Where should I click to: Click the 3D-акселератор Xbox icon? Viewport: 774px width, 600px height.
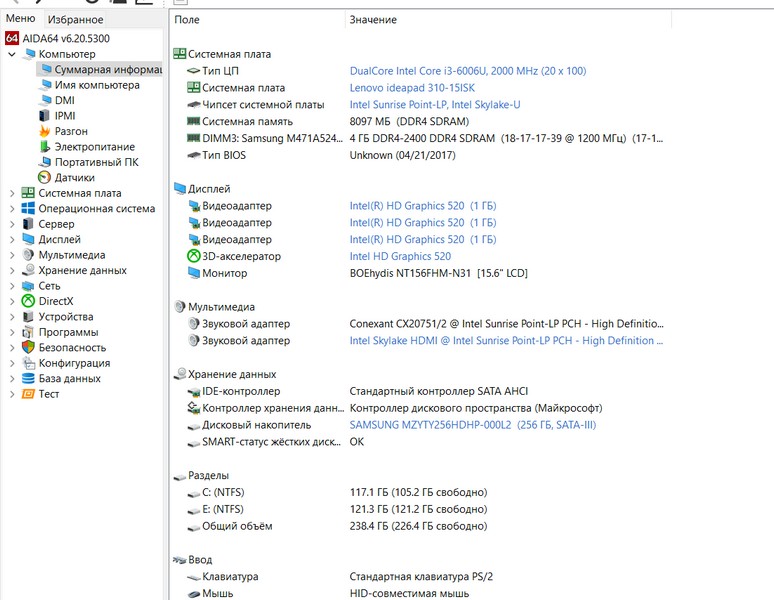pos(194,256)
